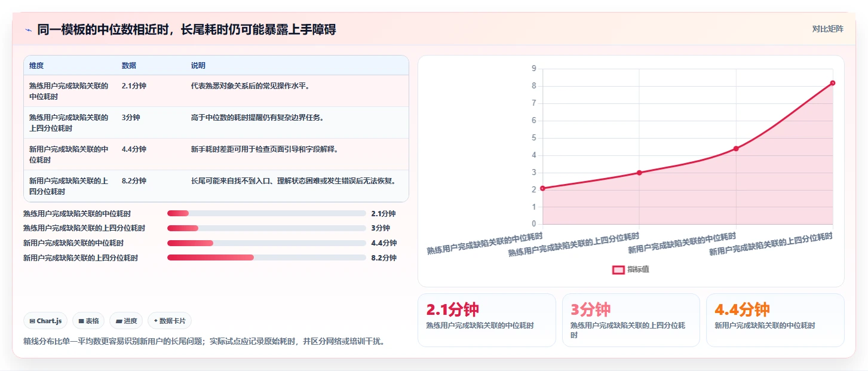The width and height of the screenshot is (868, 371).
Task: Click the 8.2分钟 cell in the table
Action: click(134, 181)
